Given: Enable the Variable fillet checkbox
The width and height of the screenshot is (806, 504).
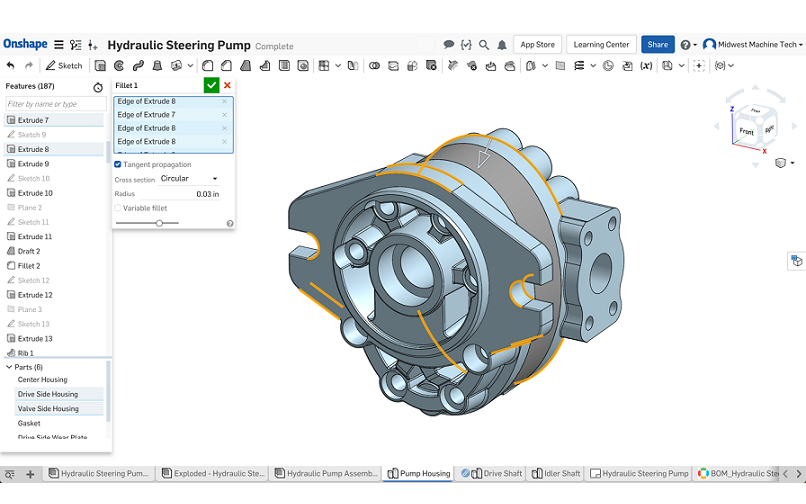Looking at the screenshot, I should click(x=118, y=208).
